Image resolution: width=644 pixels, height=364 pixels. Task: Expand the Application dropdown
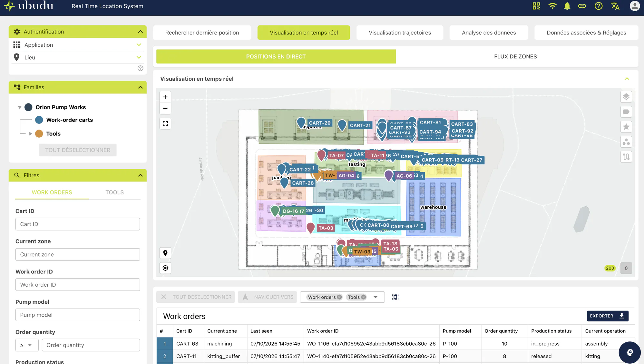coord(139,45)
